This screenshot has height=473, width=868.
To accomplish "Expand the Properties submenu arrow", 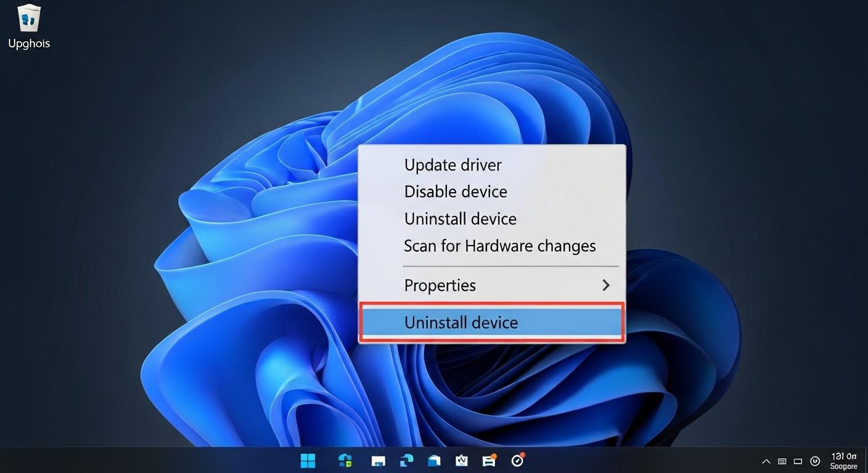I will [x=605, y=285].
